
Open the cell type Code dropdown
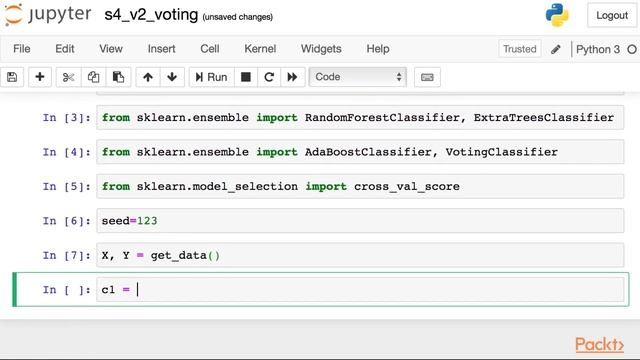(x=358, y=77)
